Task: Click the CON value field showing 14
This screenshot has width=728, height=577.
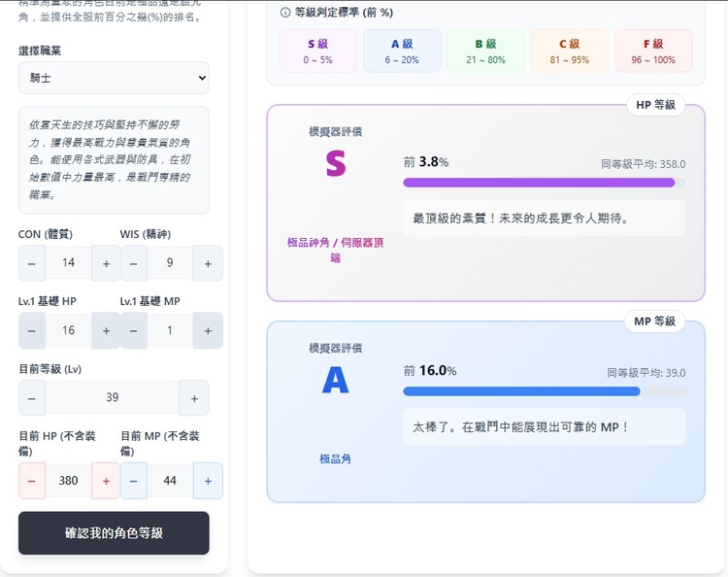Action: pos(68,263)
